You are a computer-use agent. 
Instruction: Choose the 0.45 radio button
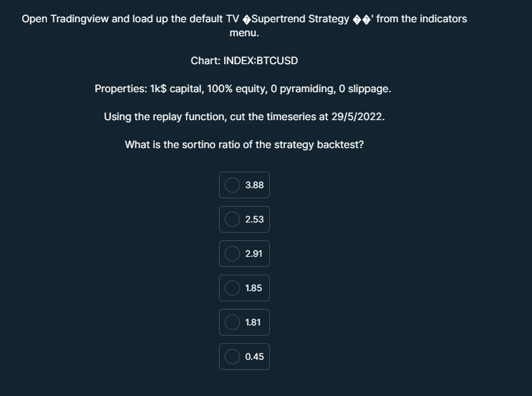tap(232, 357)
